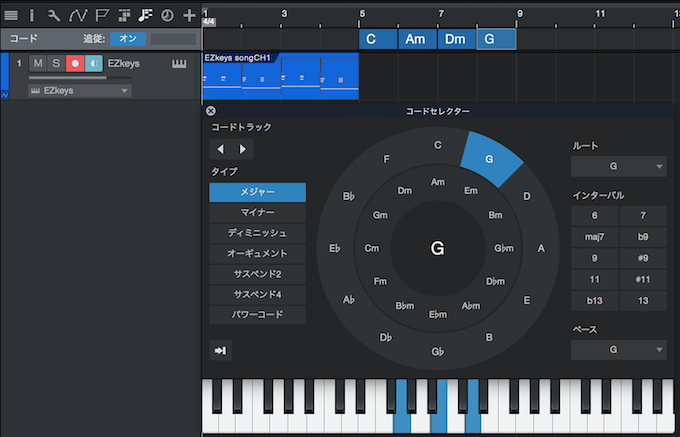Toggle record arm on EZkeys track

tap(75, 63)
